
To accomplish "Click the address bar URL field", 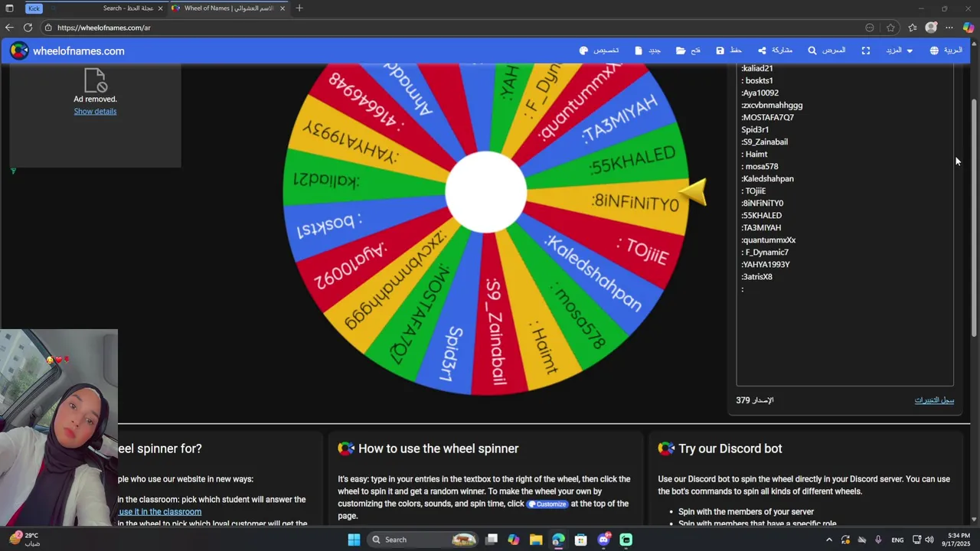I will [x=459, y=28].
